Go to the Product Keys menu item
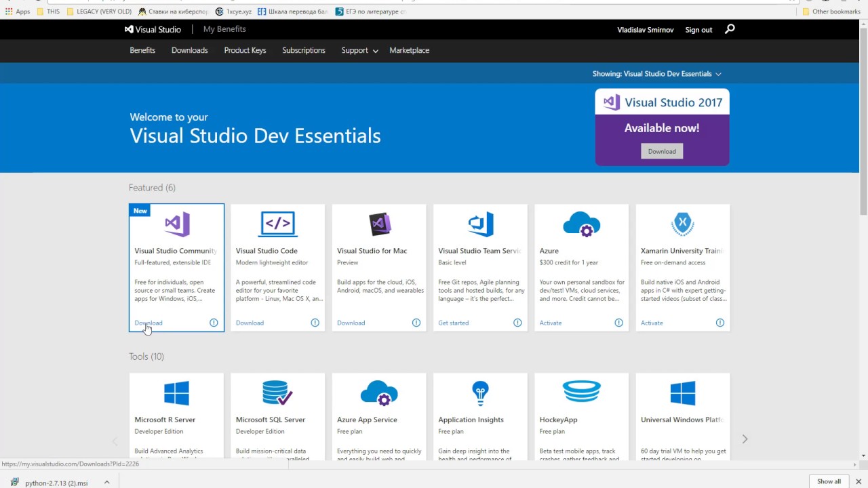Image resolution: width=868 pixels, height=488 pixels. tap(245, 50)
